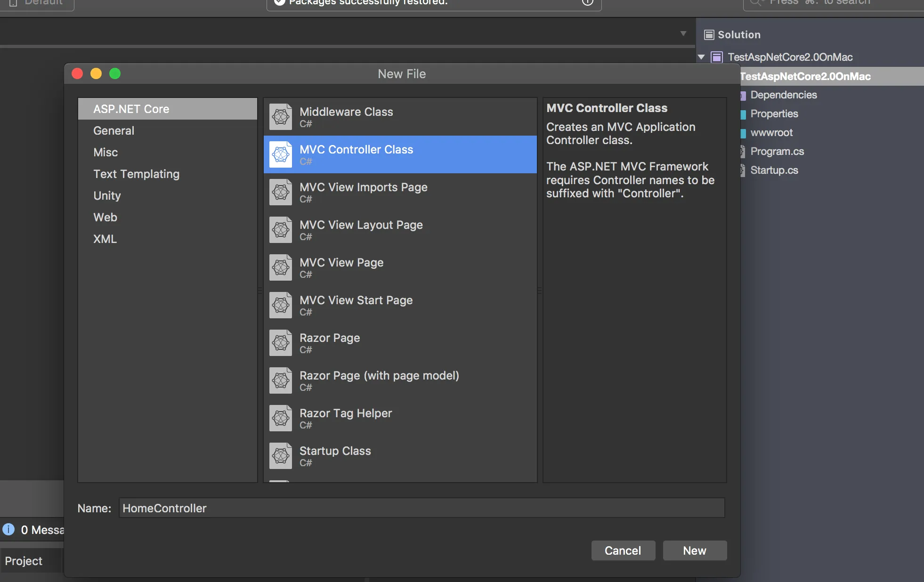Select the MVC View Layout Page icon

[281, 230]
